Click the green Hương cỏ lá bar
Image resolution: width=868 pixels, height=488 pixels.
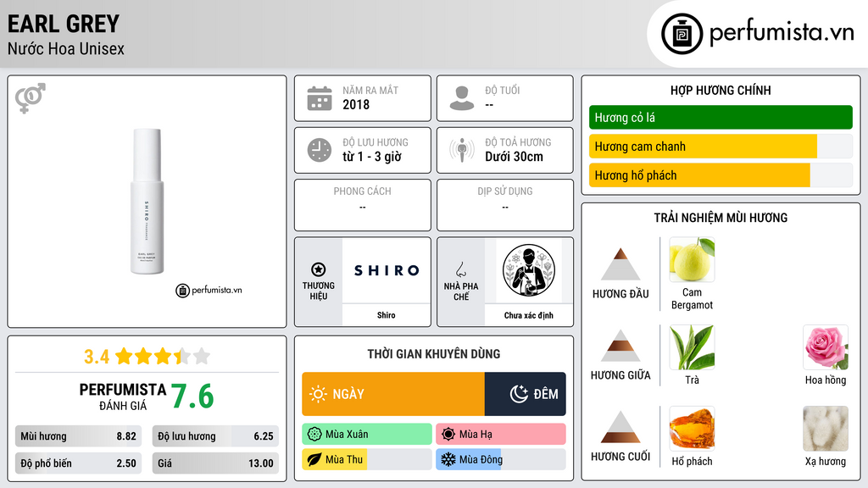click(x=721, y=117)
